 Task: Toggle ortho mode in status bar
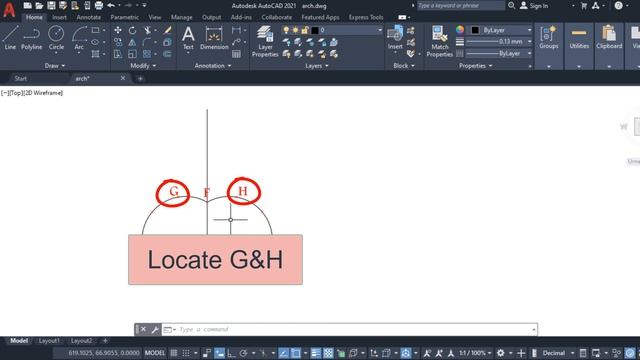[231, 353]
